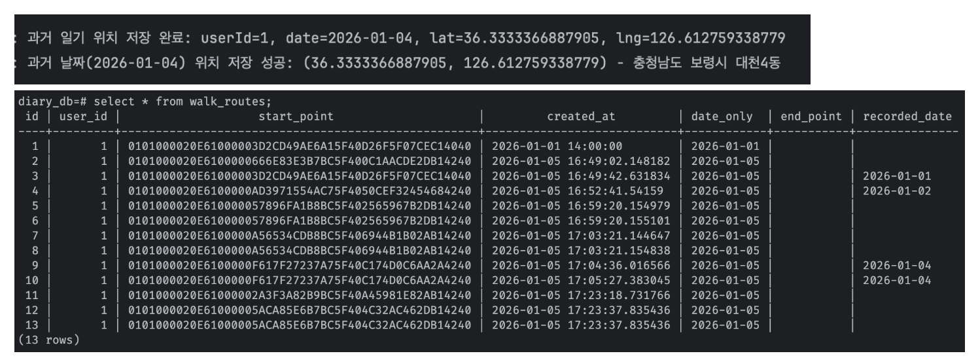This screenshot has height=360, width=980.
Task: Click created_at 2026-01-05 17:05:27.383045
Action: tap(581, 280)
